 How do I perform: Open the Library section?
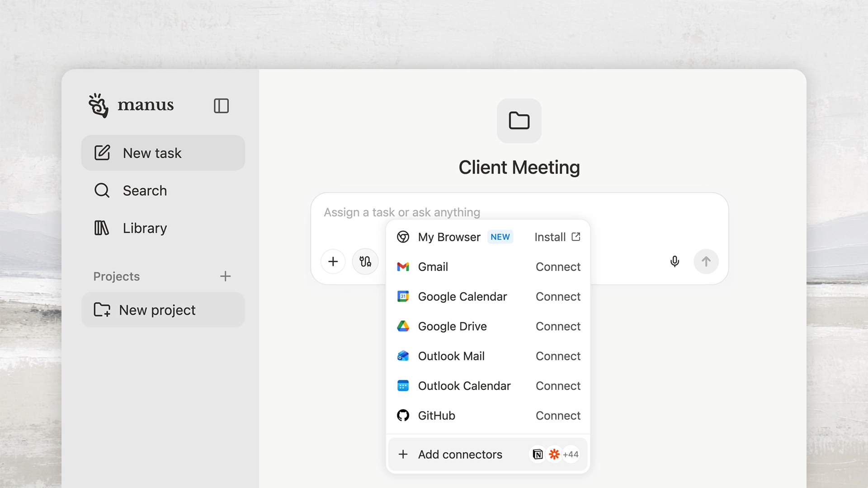(x=145, y=228)
